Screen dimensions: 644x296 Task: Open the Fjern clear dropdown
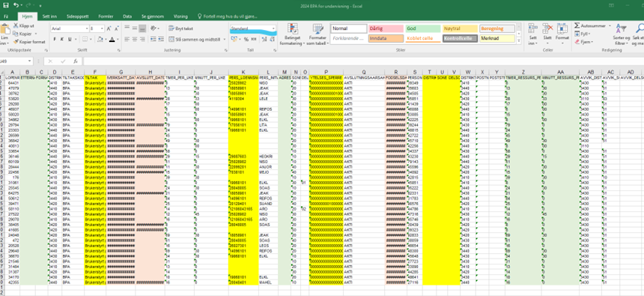pyautogui.click(x=583, y=42)
